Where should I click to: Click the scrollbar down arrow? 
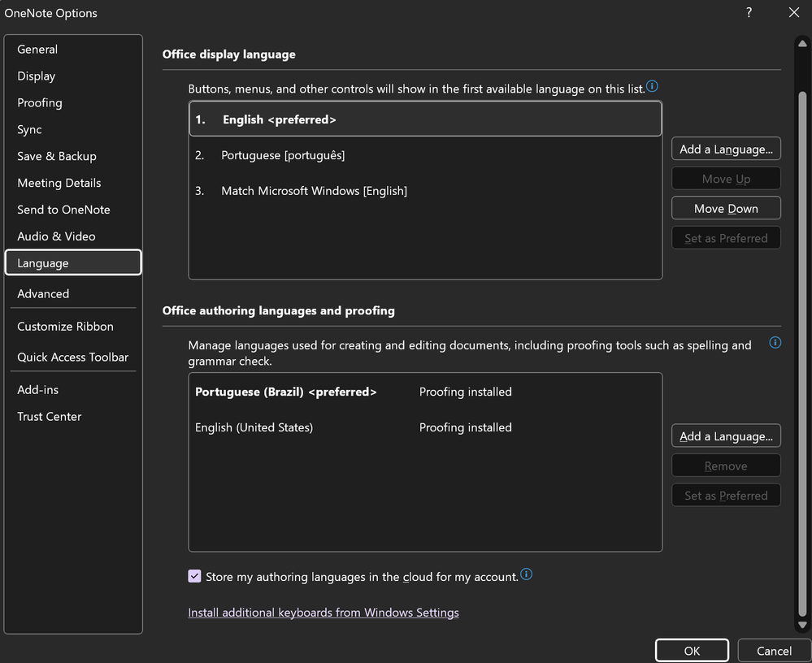click(802, 625)
